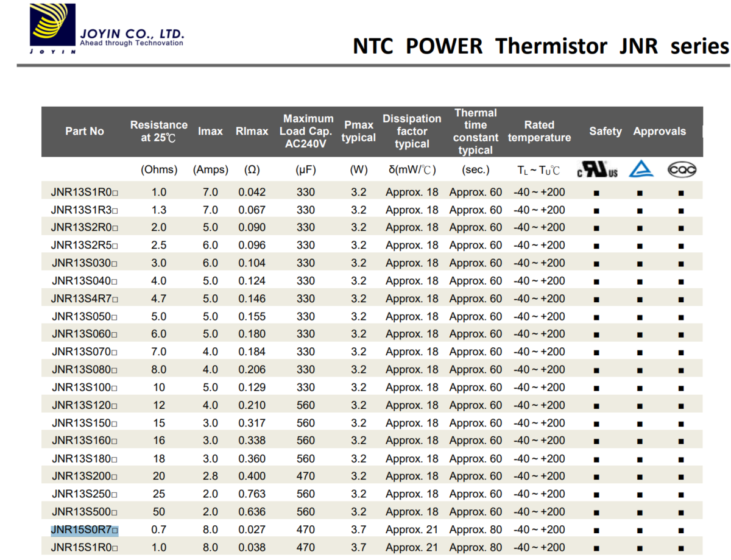This screenshot has height=560, width=731.
Task: Click the UL safety certification mark
Action: (x=597, y=169)
